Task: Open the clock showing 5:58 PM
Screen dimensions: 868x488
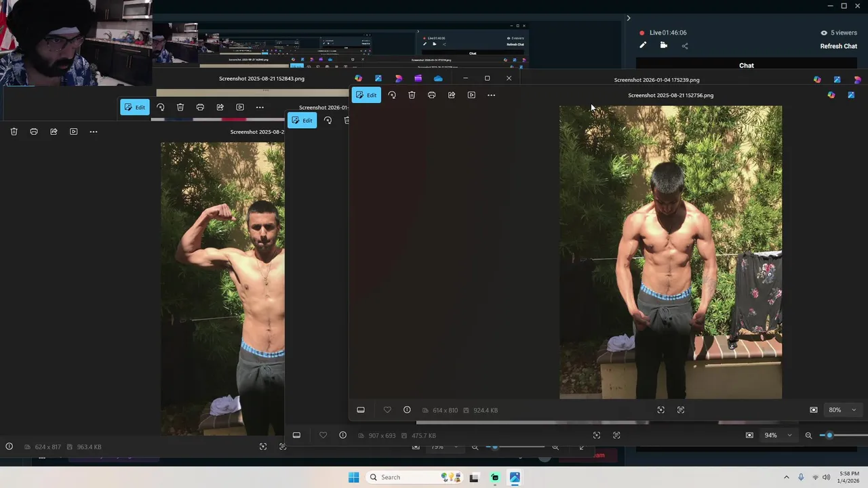Action: pyautogui.click(x=849, y=477)
